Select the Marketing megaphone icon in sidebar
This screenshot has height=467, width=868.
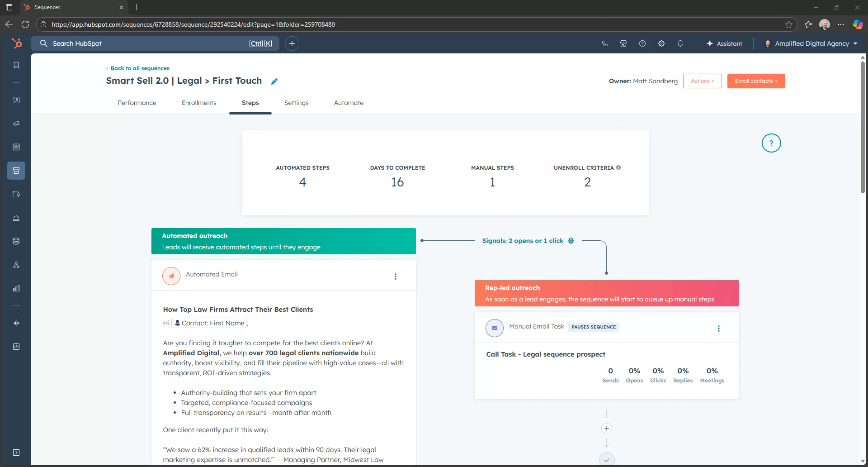[16, 124]
